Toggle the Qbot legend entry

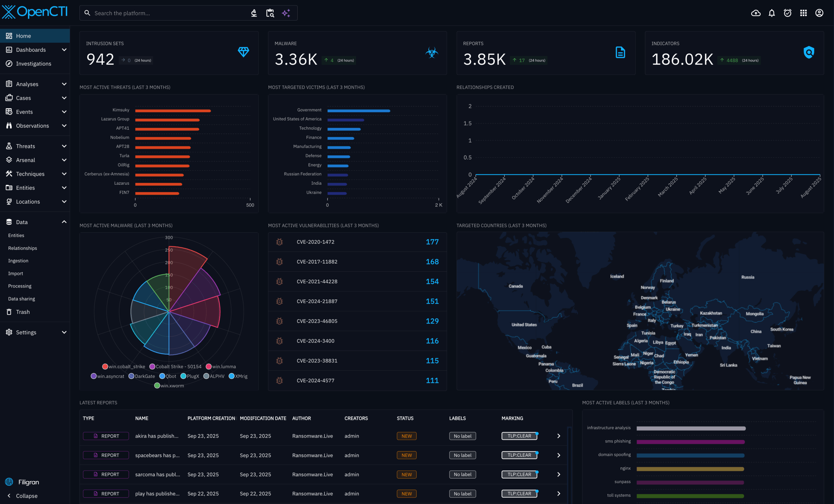click(162, 376)
